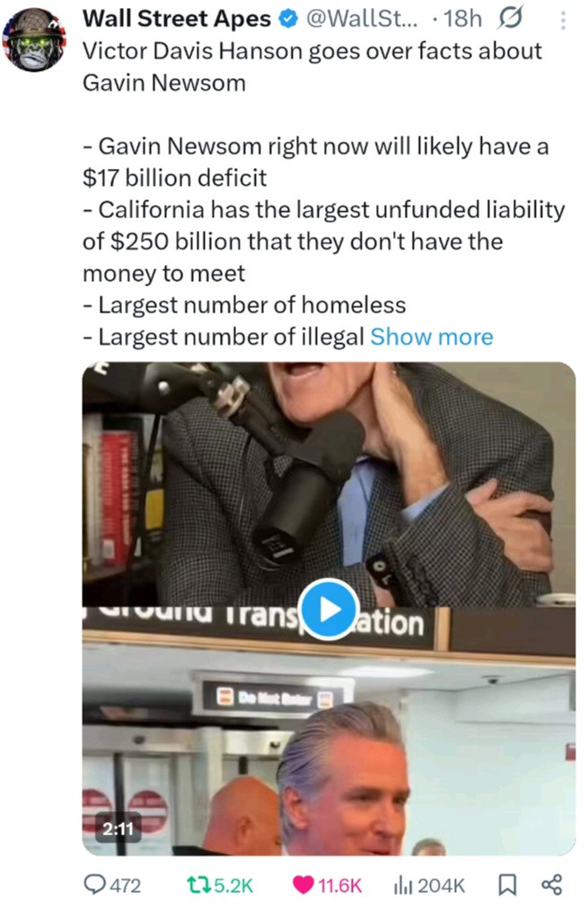The image size is (588, 909).
Task: Click the blue verified badge
Action: (x=287, y=20)
